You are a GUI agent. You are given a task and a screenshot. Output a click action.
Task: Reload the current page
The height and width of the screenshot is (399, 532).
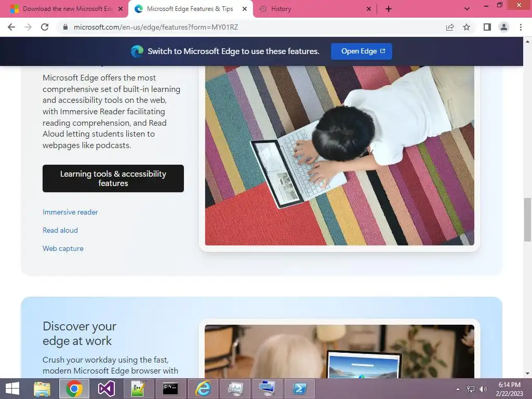(x=45, y=27)
